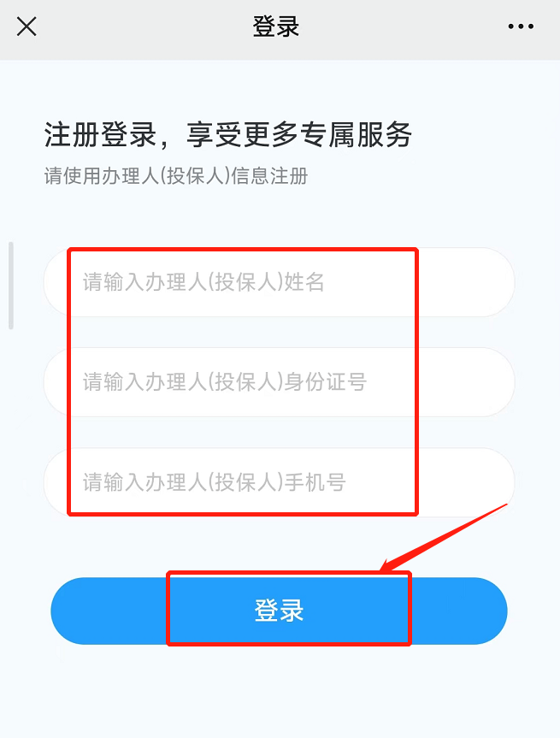The width and height of the screenshot is (560, 738).
Task: Focus the 办理人(投保人)姓名 input field
Action: pos(279,282)
